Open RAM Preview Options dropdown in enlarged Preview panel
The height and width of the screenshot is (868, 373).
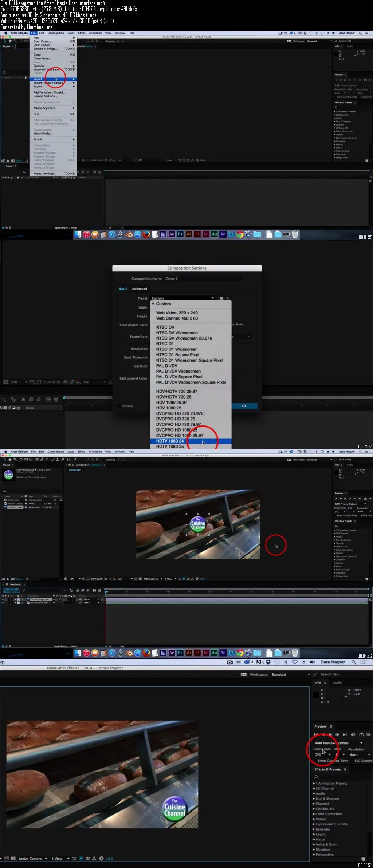click(338, 743)
